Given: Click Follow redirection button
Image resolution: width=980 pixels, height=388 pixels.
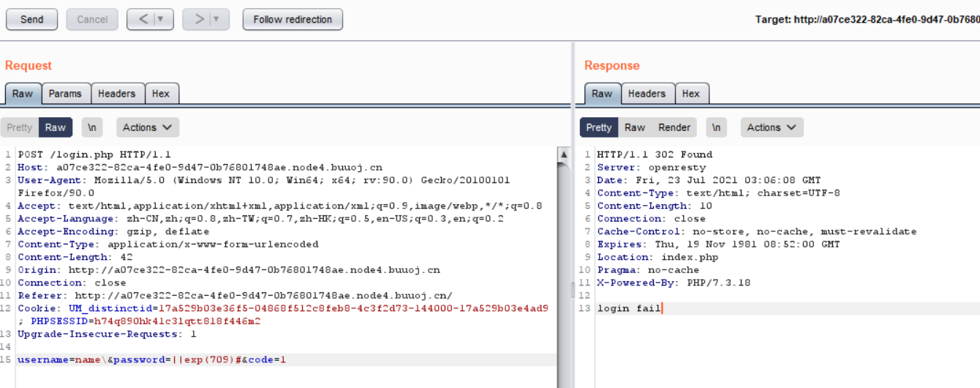Looking at the screenshot, I should coord(293,20).
